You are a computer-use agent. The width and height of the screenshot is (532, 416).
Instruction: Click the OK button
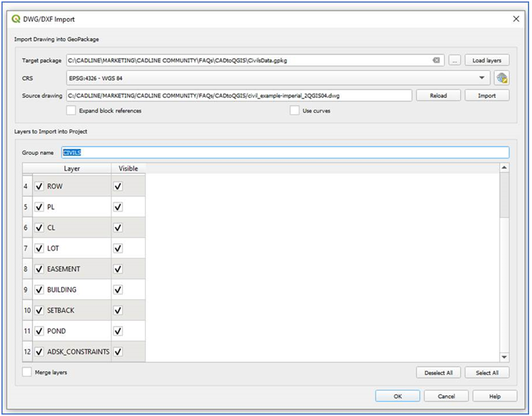[x=398, y=396]
